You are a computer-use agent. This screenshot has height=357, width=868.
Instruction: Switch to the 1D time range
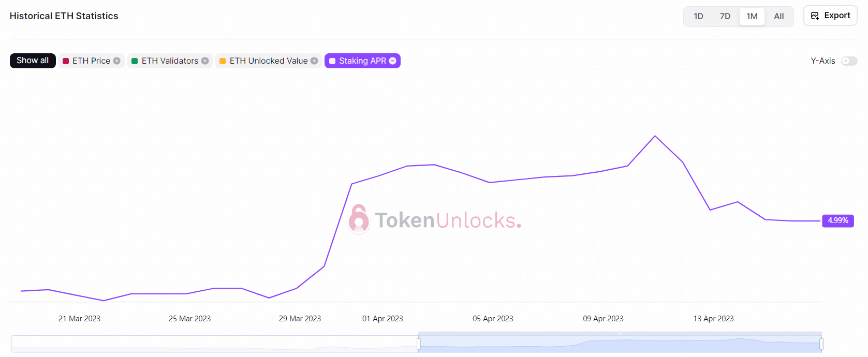click(698, 17)
